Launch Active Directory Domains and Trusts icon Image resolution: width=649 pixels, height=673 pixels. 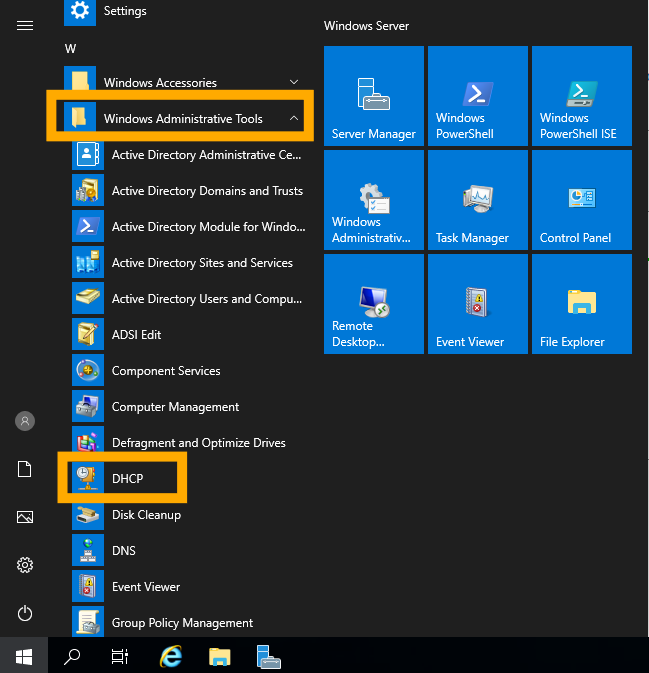point(88,191)
